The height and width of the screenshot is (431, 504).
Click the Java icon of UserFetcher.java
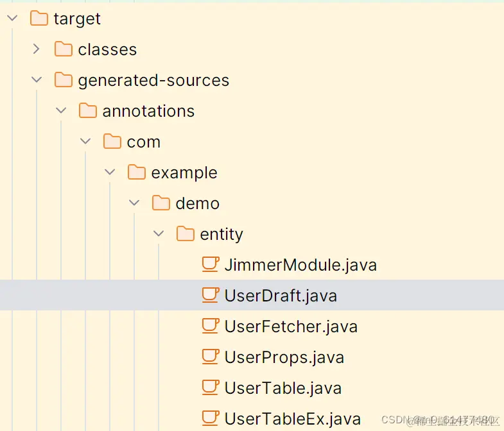(211, 326)
